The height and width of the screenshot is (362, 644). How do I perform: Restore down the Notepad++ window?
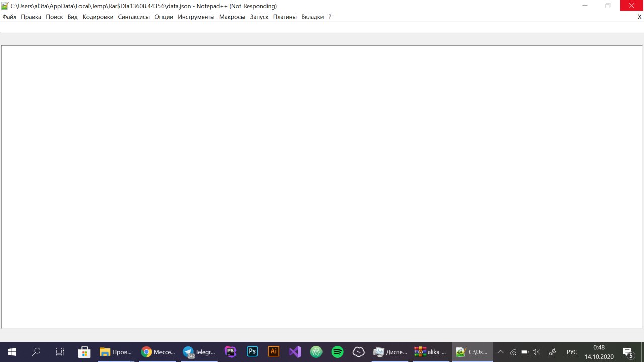(608, 6)
